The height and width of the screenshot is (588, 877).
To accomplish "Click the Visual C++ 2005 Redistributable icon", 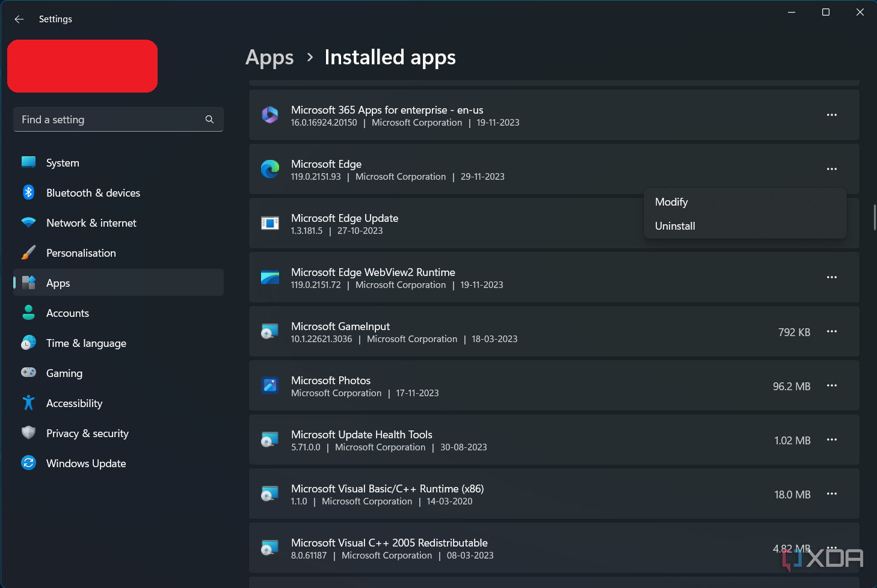I will (x=270, y=548).
